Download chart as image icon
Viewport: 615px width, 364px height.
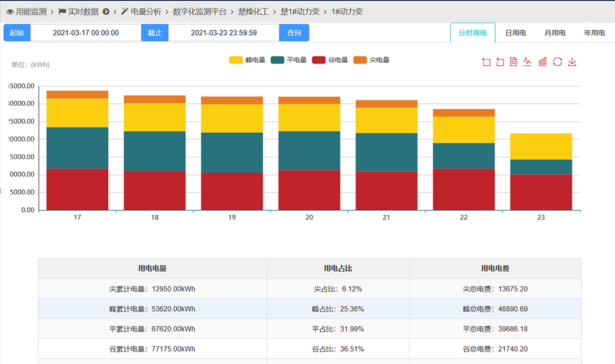point(572,62)
